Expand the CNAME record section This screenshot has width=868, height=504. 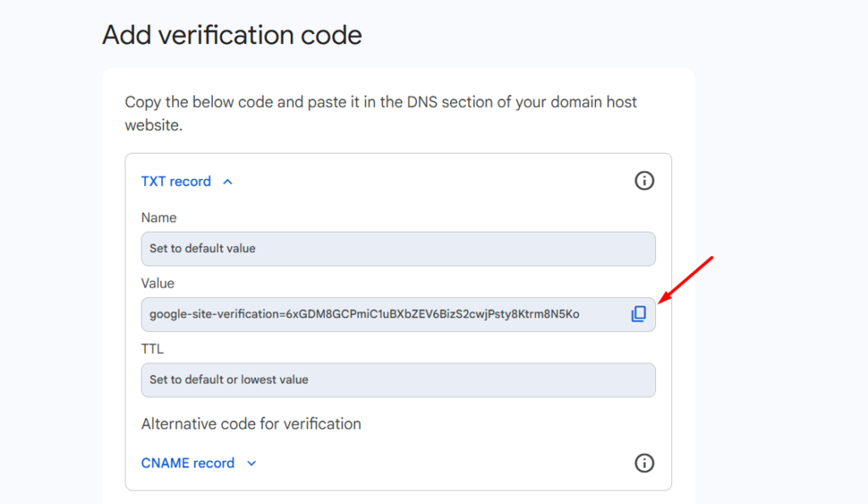198,463
